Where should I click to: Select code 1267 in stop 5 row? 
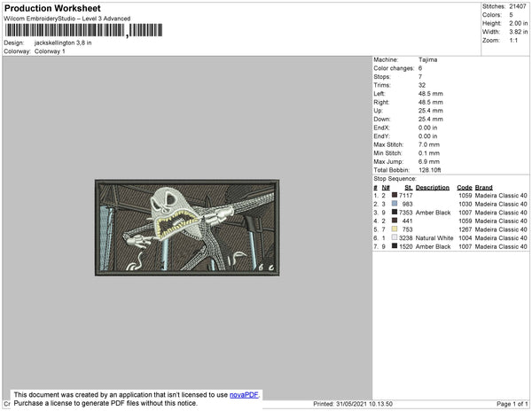click(x=465, y=229)
